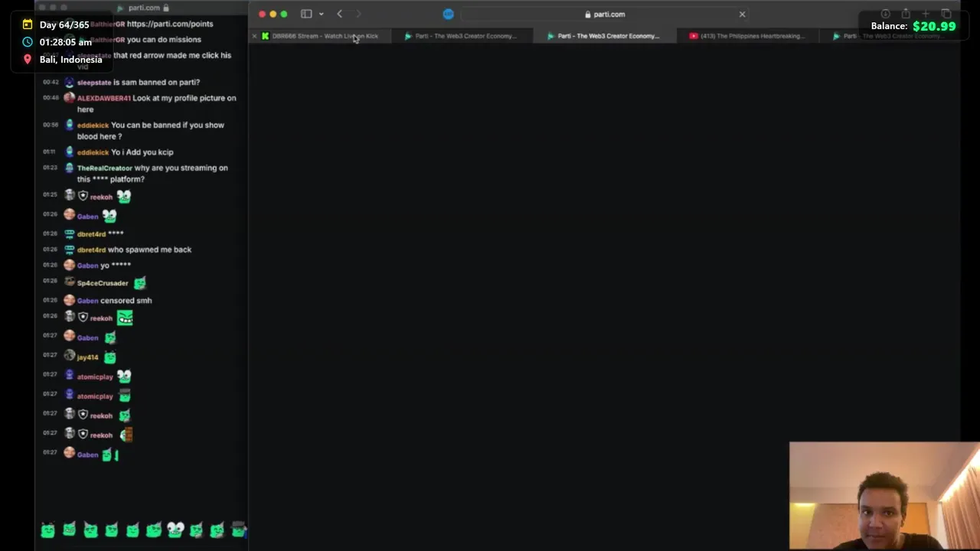Go forward with the Safari forward arrow
980x551 pixels.
pyautogui.click(x=358, y=14)
